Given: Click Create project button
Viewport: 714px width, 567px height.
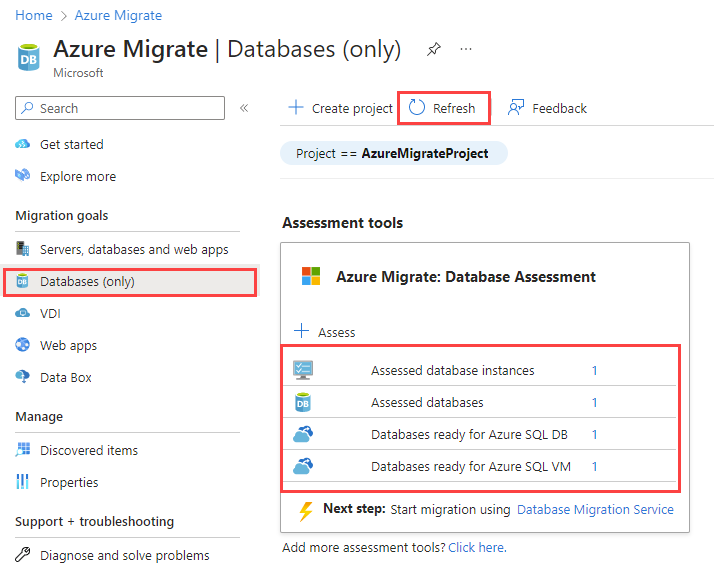Looking at the screenshot, I should pos(341,108).
